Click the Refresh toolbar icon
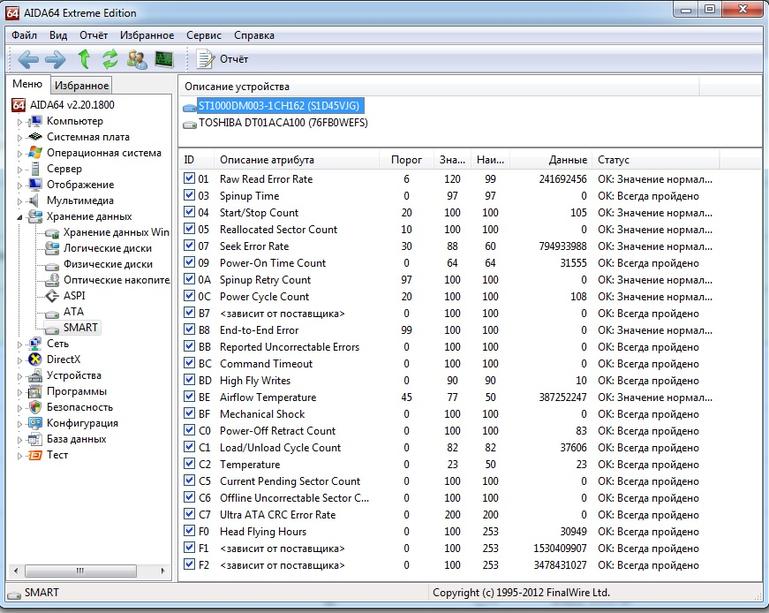The image size is (769, 613). (x=110, y=59)
